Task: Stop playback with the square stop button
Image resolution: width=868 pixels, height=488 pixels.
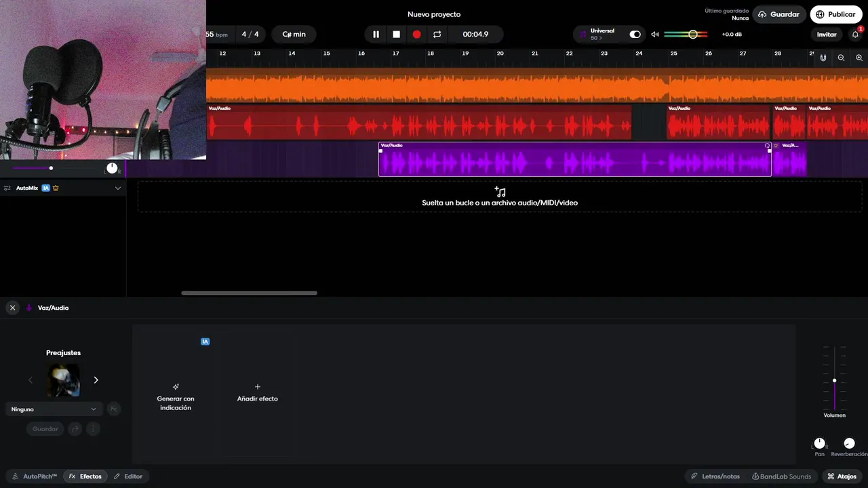Action: [396, 35]
